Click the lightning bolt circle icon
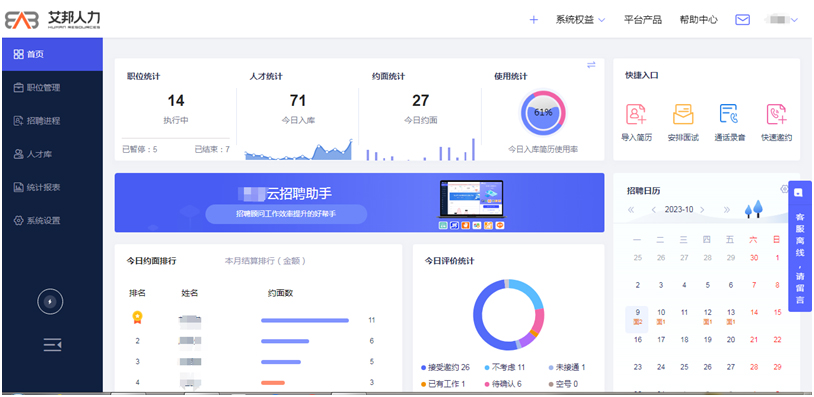The width and height of the screenshot is (814, 397). coord(50,302)
